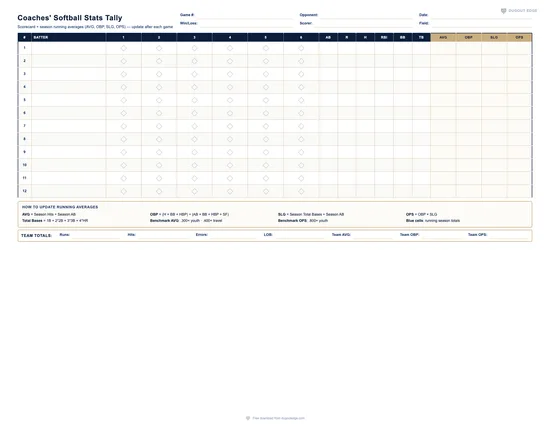Screen dimensions: 550x425
Task: Select the Team OBP entry line
Action: pyautogui.click(x=441, y=236)
